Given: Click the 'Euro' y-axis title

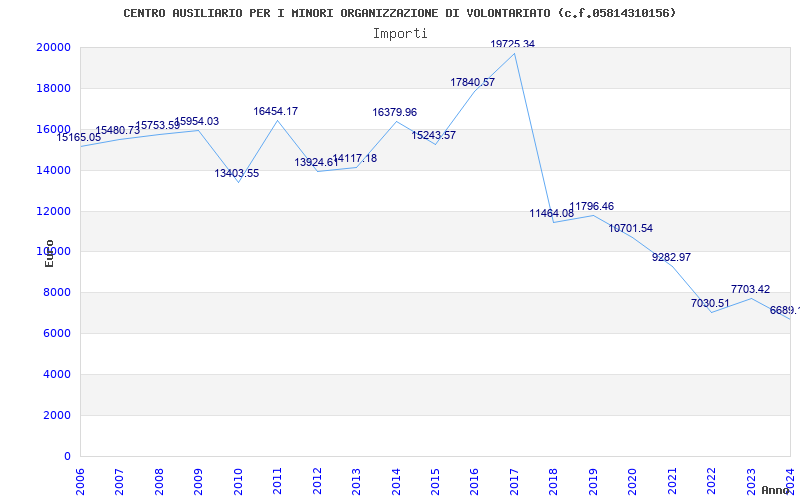Looking at the screenshot, I should click(49, 253).
